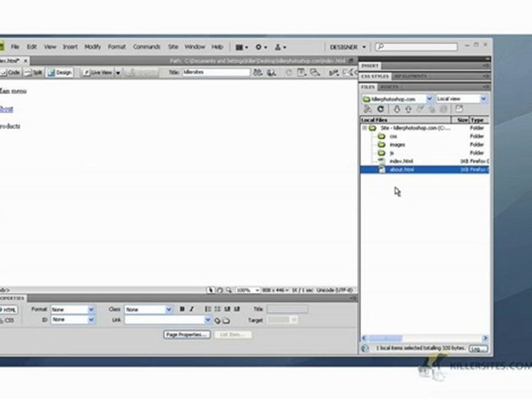
Task: Click the Text Indent icon in Properties
Action: coord(237,309)
